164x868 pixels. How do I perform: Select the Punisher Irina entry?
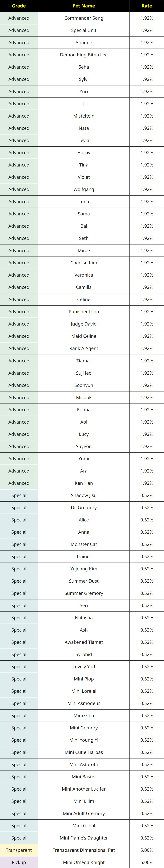point(84,312)
